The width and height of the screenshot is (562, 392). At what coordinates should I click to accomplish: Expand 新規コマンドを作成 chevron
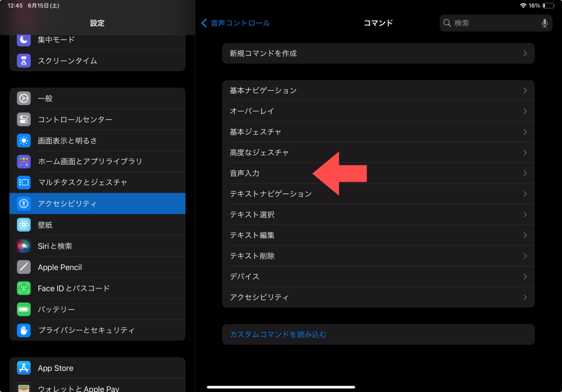tap(525, 53)
